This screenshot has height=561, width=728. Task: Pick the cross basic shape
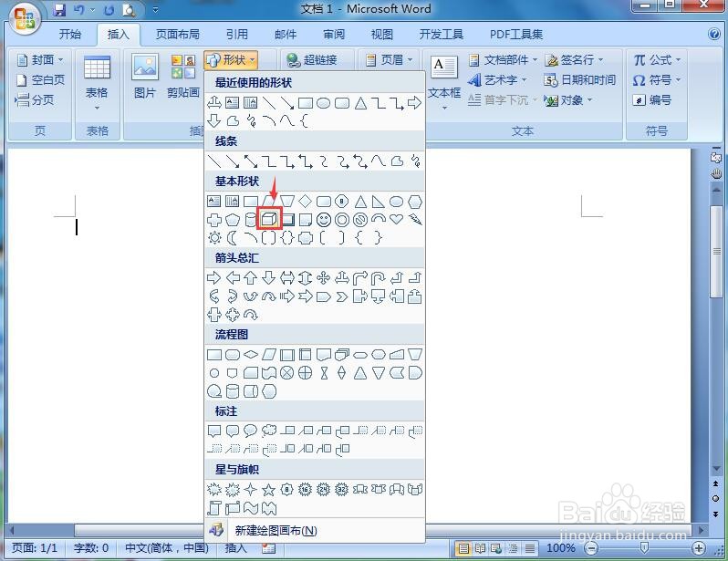point(214,220)
